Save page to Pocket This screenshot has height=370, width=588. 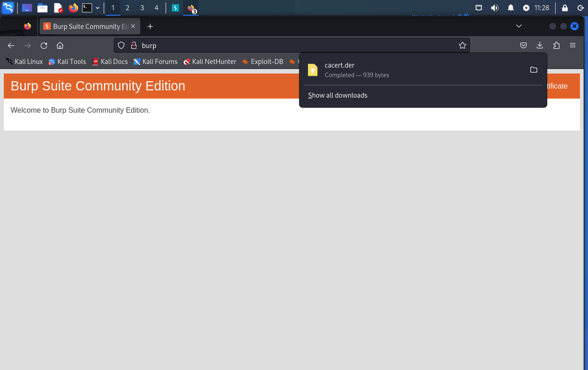click(523, 45)
